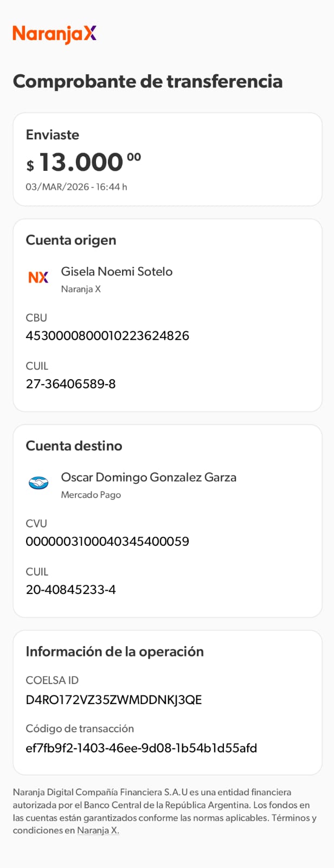Select recipient Oscar Domingo Gonzalez Garza
The width and height of the screenshot is (334, 868).
149,477
